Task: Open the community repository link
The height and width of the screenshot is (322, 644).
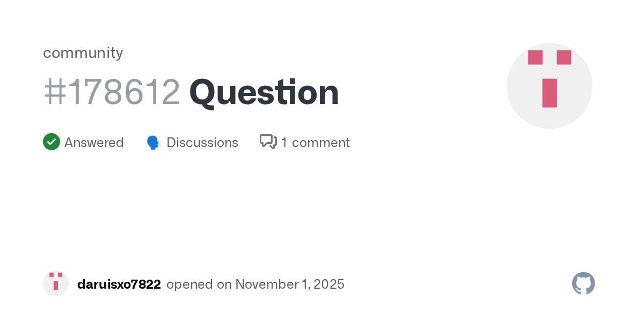Action: 83,53
